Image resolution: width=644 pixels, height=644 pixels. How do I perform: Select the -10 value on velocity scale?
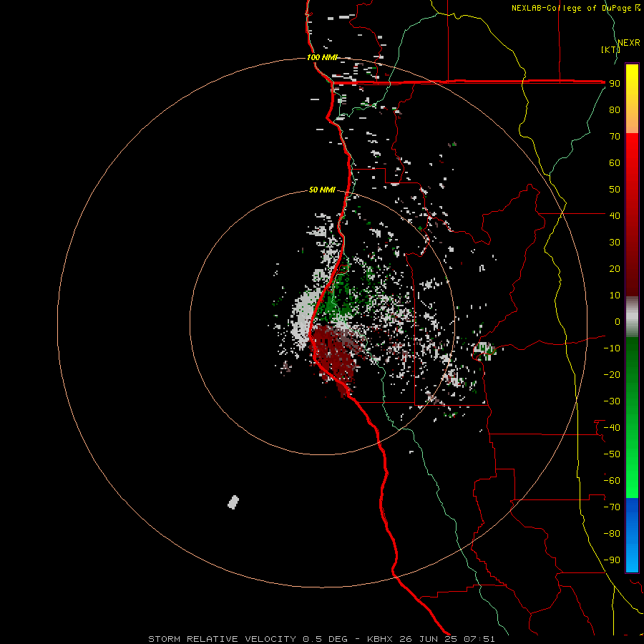612,348
